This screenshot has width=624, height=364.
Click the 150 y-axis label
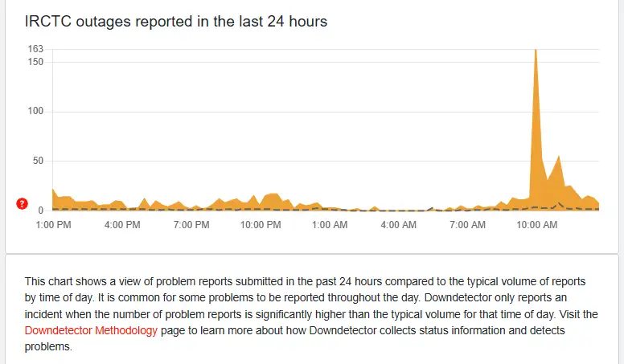[35, 62]
